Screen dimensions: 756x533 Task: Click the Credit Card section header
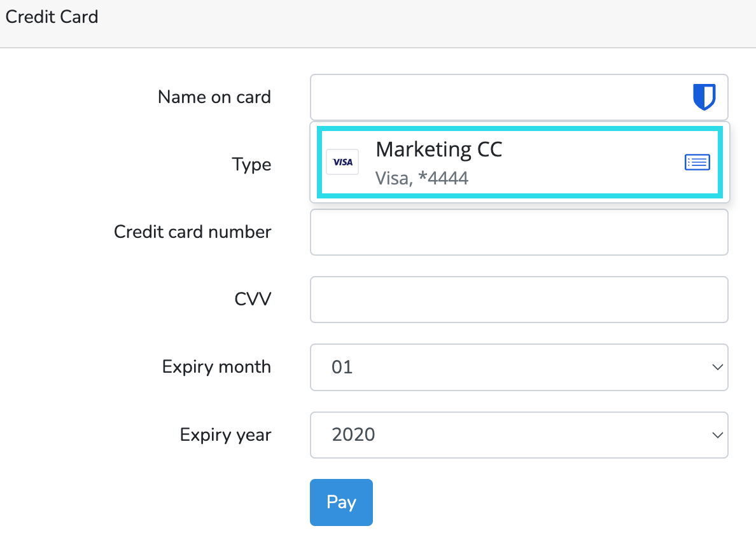tap(52, 17)
